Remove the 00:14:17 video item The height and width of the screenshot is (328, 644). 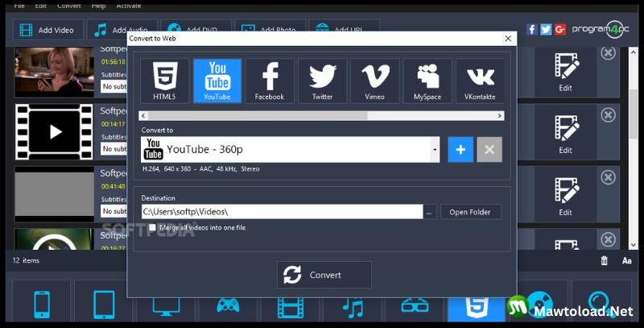pyautogui.click(x=609, y=114)
